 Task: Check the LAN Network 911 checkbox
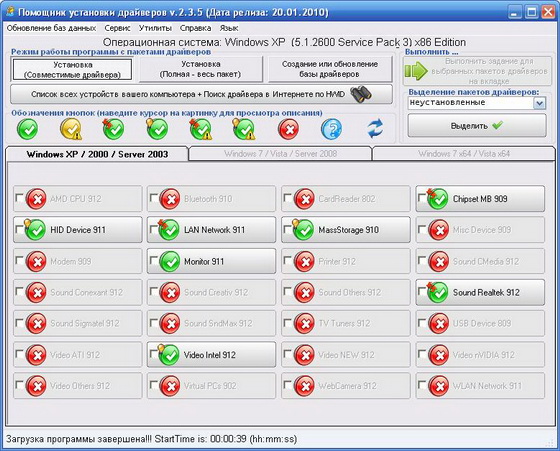pos(154,229)
